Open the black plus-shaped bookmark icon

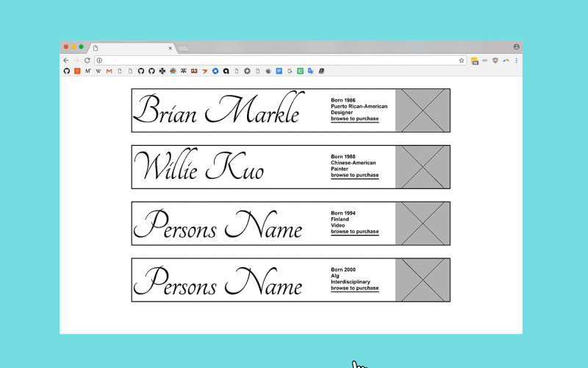pyautogui.click(x=162, y=71)
